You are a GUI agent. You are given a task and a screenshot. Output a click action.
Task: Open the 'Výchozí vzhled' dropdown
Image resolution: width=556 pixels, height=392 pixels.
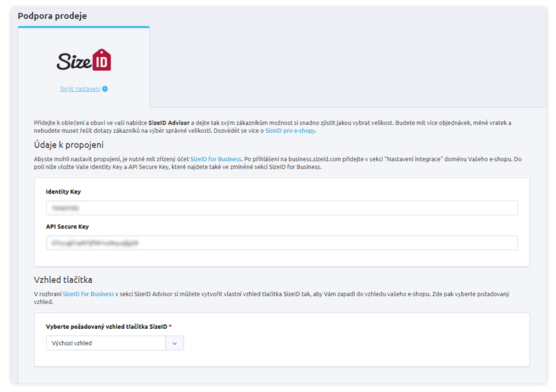point(106,343)
